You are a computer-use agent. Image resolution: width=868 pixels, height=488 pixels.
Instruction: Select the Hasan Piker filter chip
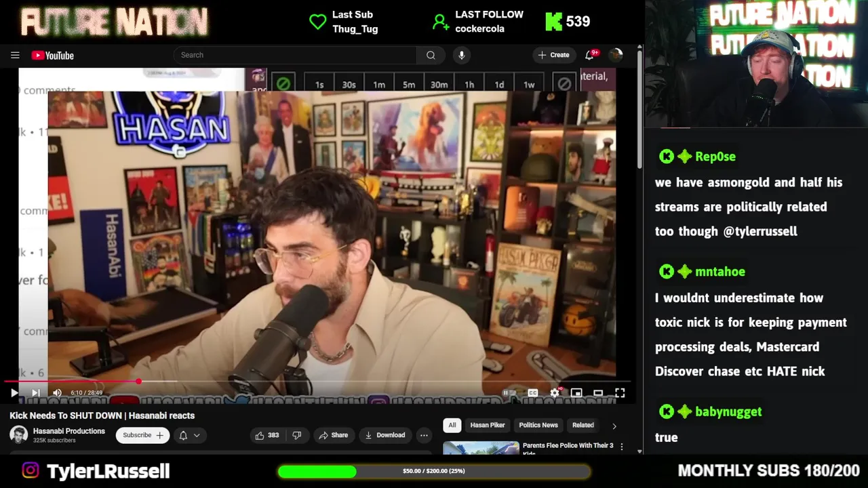coord(488,425)
